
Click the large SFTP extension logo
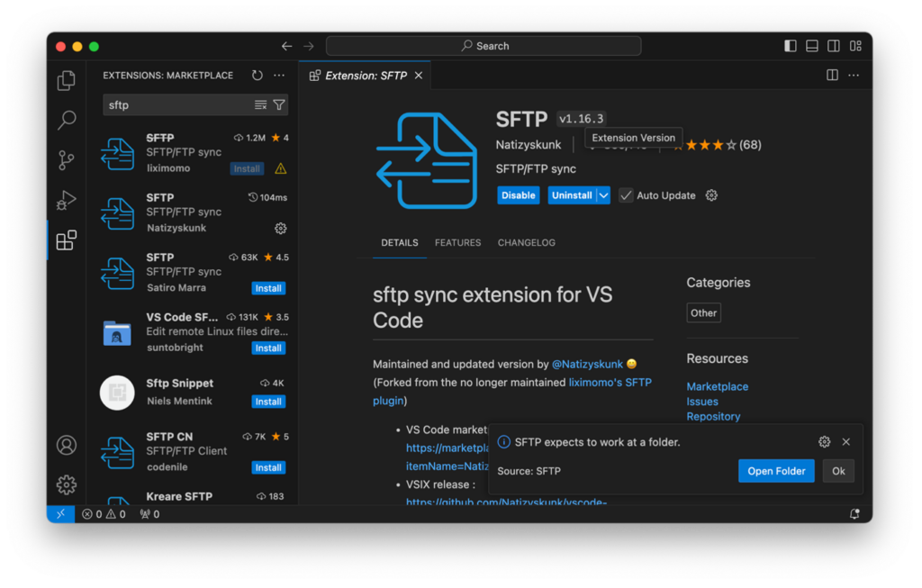(426, 160)
